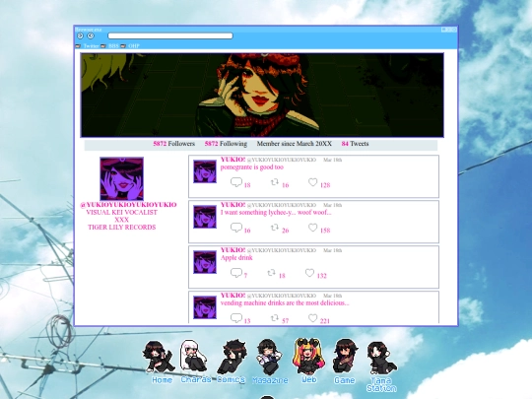Retweet the lychee-y tweet

pyautogui.click(x=275, y=228)
